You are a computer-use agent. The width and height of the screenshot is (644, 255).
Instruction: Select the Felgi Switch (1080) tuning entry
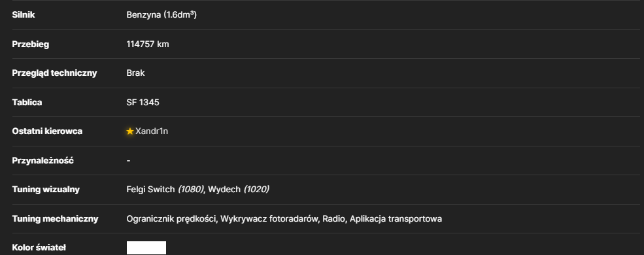[165, 190]
